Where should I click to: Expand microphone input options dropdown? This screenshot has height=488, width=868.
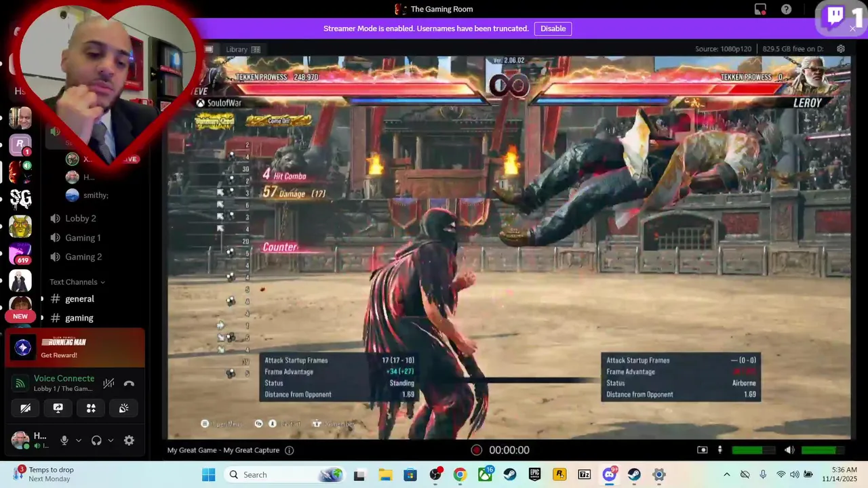[79, 440]
